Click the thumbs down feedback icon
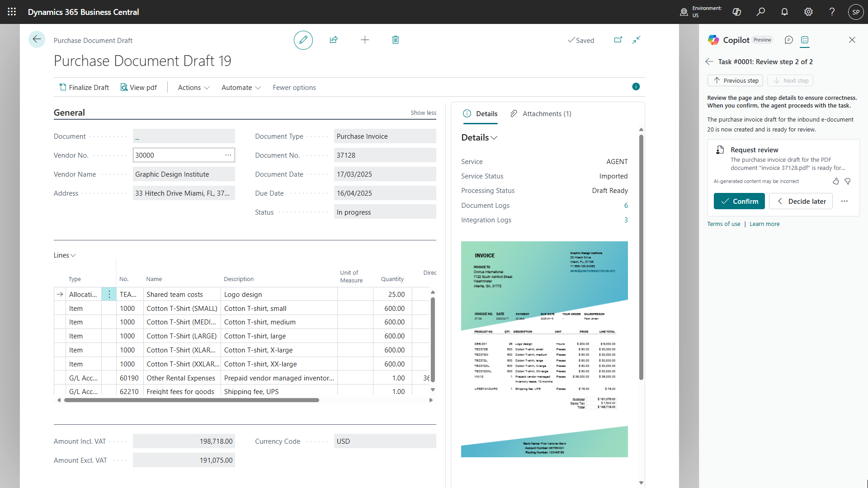The image size is (868, 488). (x=848, y=181)
